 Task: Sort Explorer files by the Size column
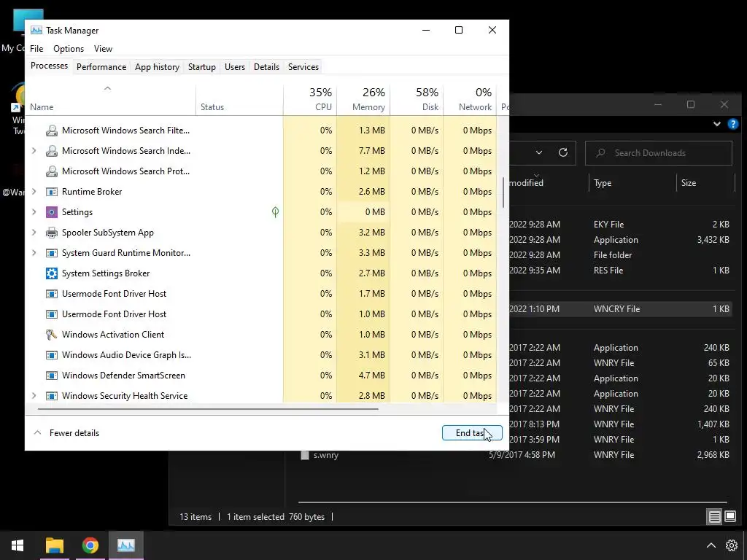pos(705,183)
